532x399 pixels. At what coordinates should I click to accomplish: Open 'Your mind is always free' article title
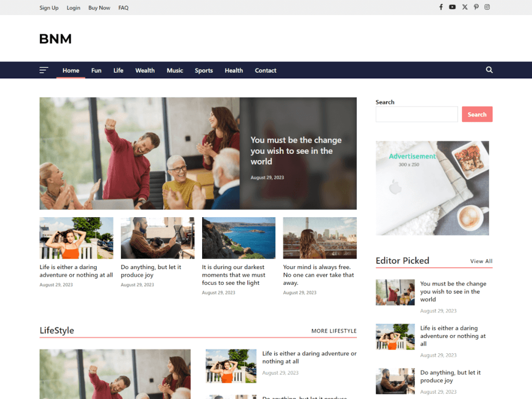(318, 275)
